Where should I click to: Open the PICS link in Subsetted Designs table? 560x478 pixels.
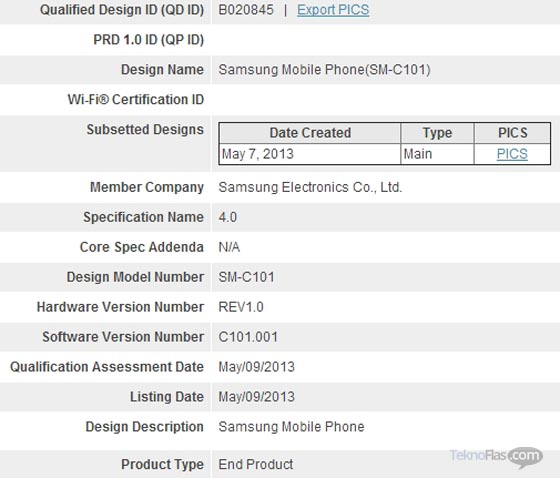(512, 154)
